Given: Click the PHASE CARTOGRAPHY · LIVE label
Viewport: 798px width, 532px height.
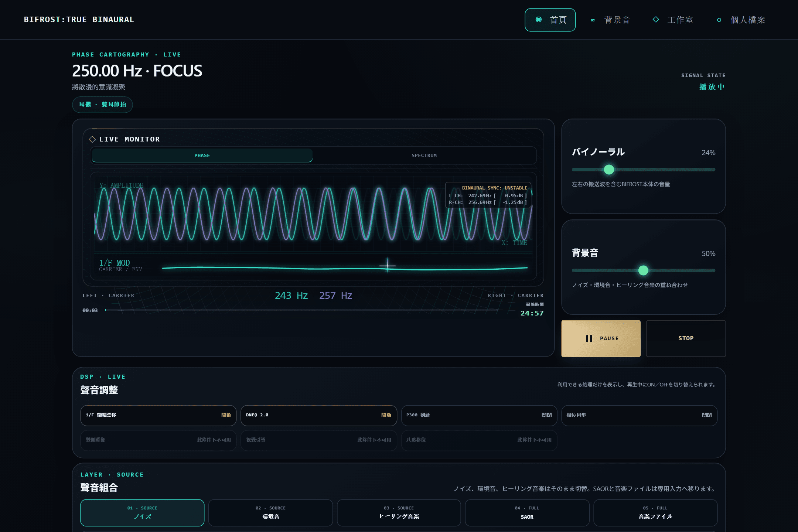Looking at the screenshot, I should click(127, 55).
